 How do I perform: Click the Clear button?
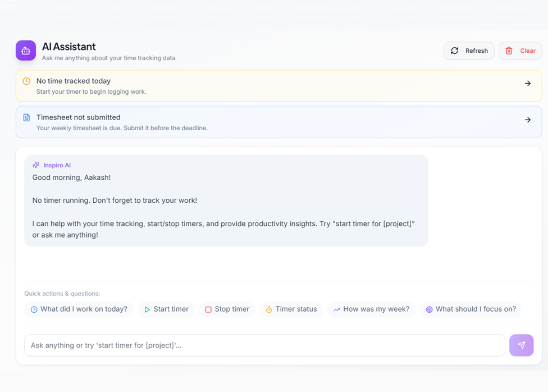[520, 51]
